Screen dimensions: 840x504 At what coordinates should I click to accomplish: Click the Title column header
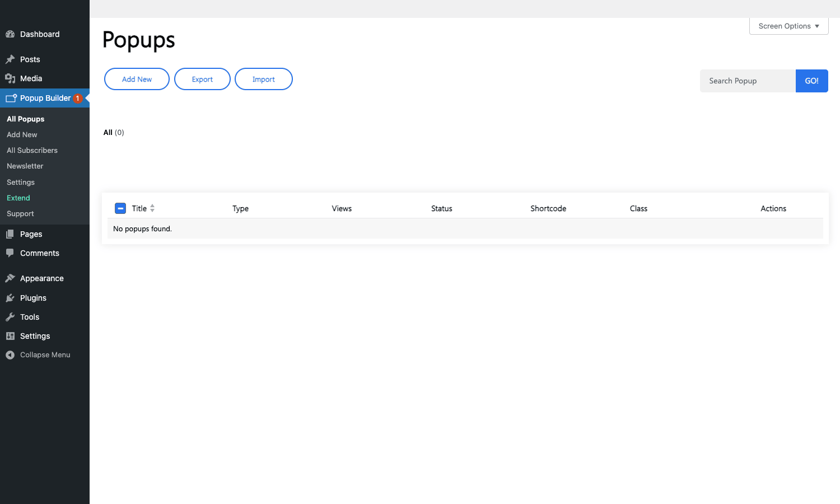tap(139, 208)
